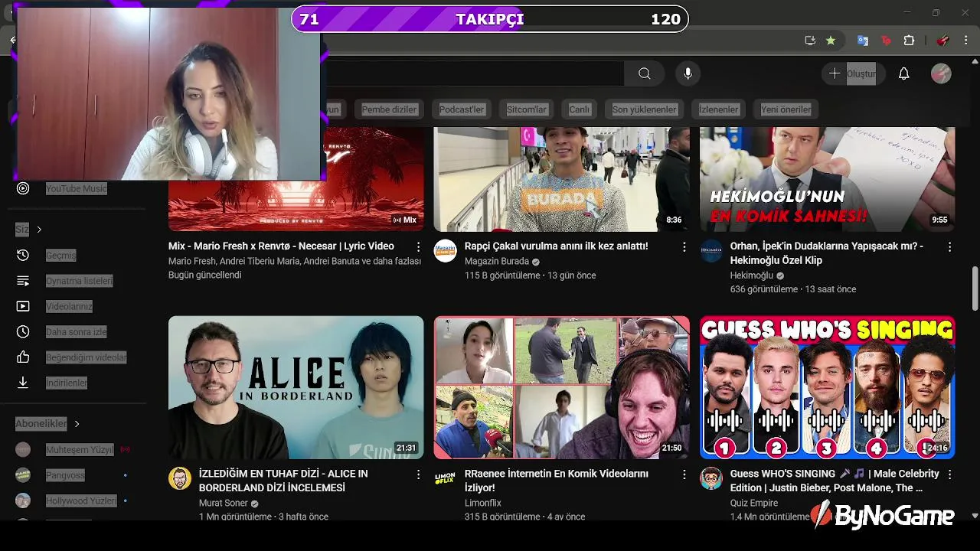Screen dimensions: 980x551
Task: Open the Chrome extensions puzzle icon
Action: coord(910,41)
